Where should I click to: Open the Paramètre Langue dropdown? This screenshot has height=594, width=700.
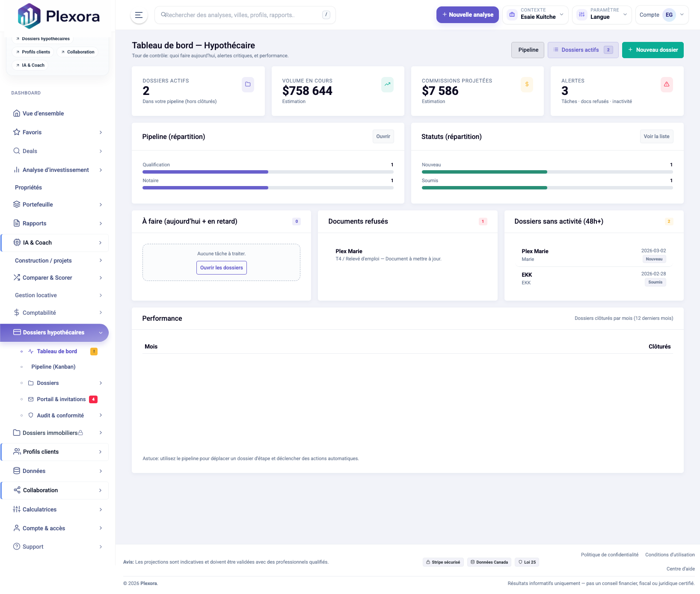[x=602, y=15]
